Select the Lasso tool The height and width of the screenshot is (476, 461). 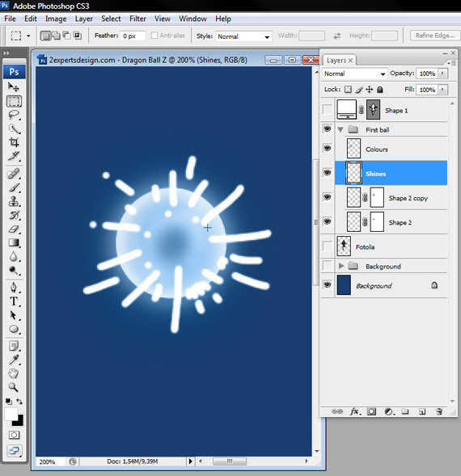point(14,115)
